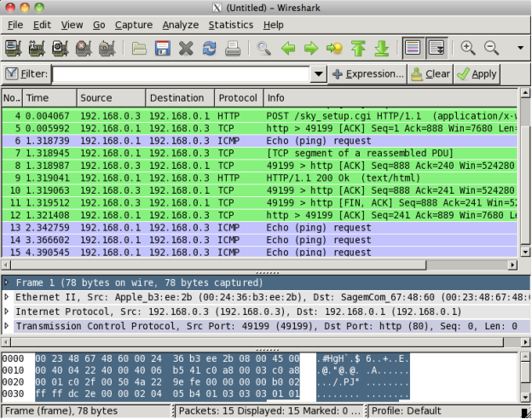The image size is (532, 419).
Task: Sort by Destination column header
Action: pos(180,98)
